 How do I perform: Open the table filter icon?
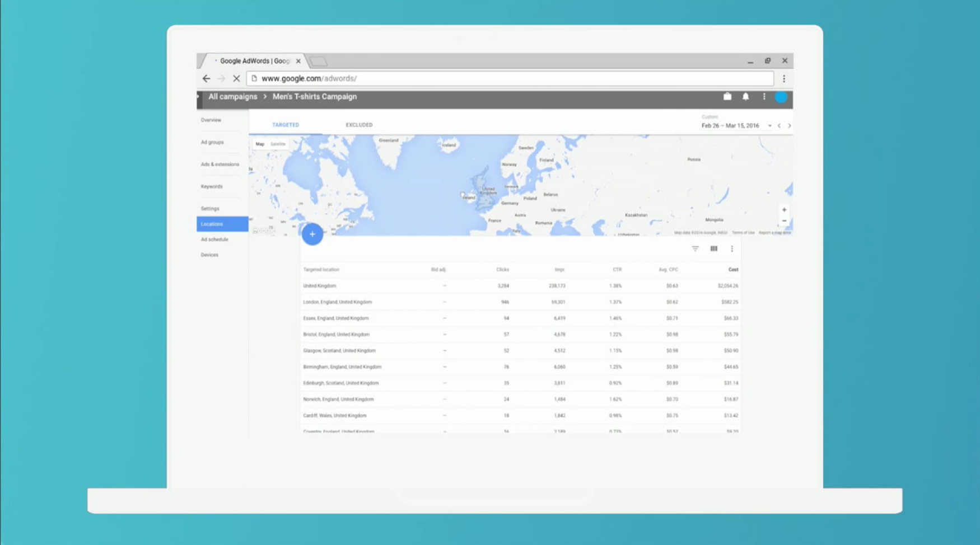click(695, 248)
